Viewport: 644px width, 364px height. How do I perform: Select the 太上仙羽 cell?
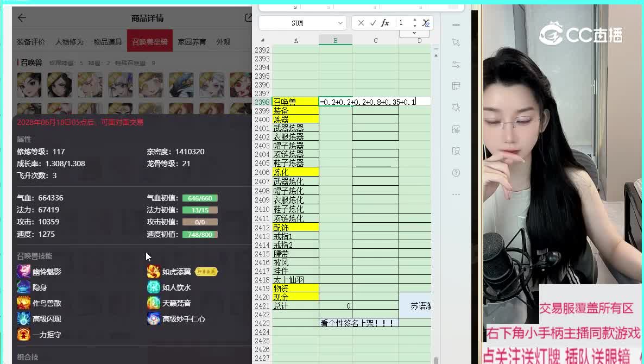[296, 280]
